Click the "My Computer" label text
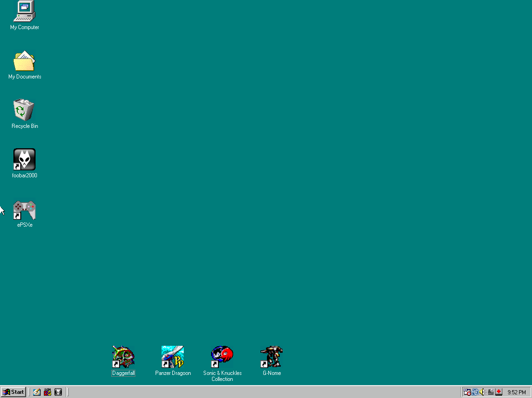The height and width of the screenshot is (398, 532). tap(24, 27)
